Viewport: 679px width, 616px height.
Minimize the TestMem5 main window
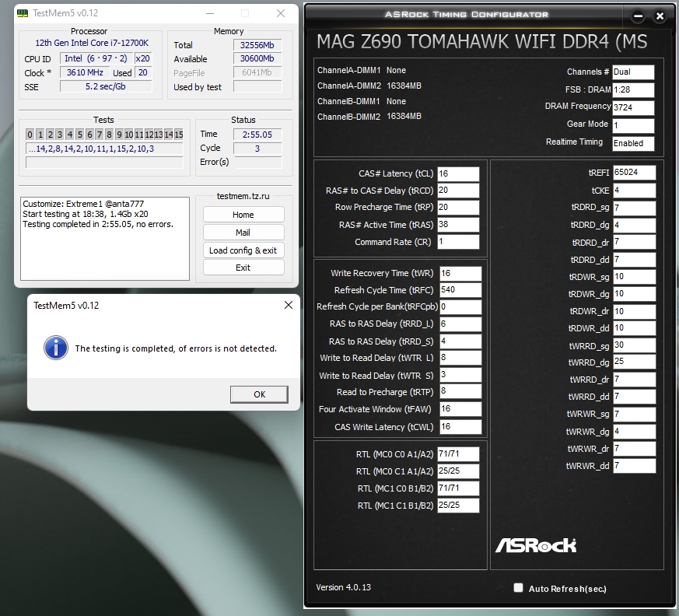(x=210, y=13)
